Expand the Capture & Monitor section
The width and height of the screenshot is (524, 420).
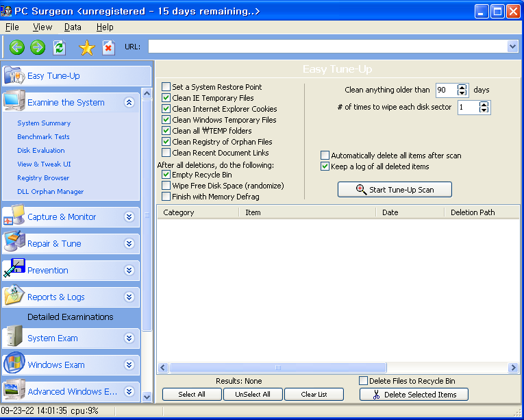[129, 217]
